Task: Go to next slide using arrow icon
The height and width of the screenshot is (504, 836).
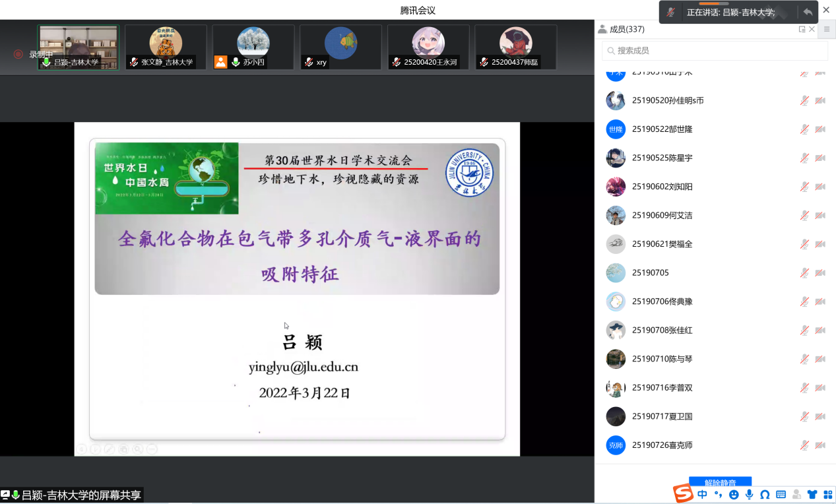Action: tap(96, 449)
